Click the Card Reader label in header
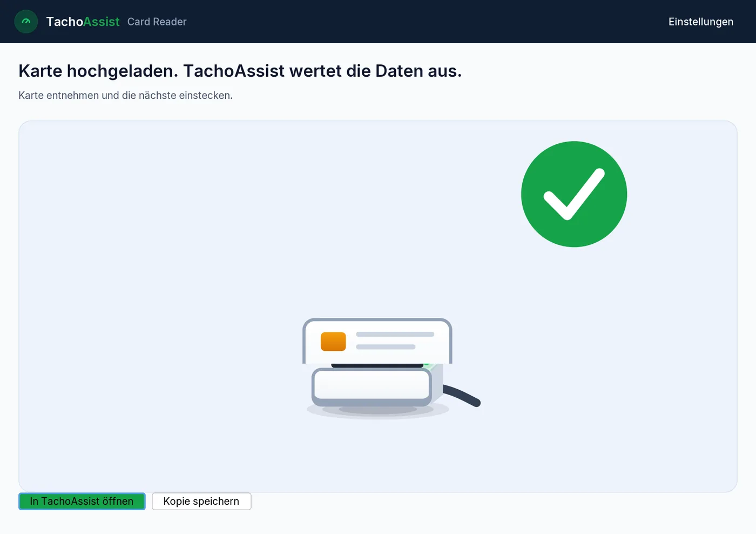Image resolution: width=756 pixels, height=534 pixels. point(157,22)
